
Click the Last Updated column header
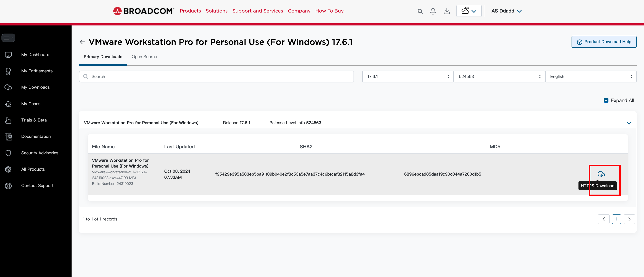[179, 147]
